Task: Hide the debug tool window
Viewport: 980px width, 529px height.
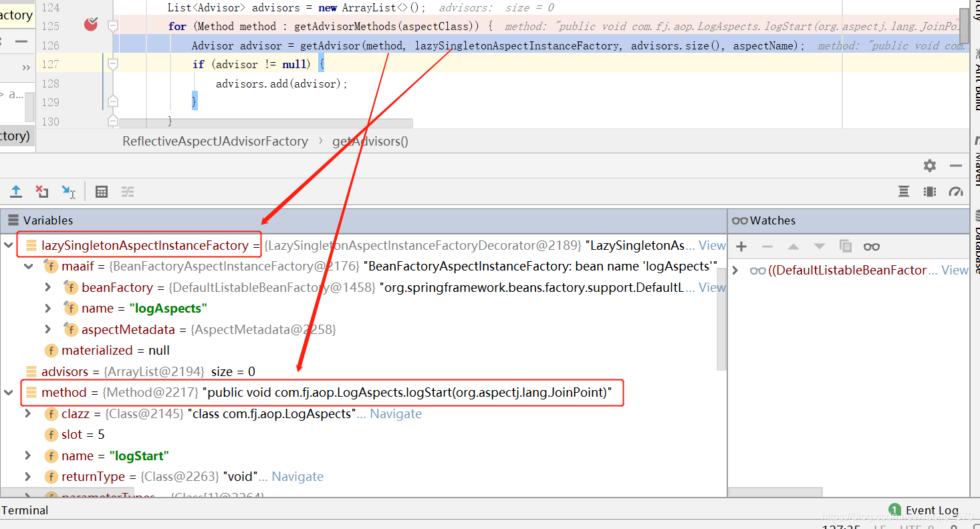Action: pos(956,166)
